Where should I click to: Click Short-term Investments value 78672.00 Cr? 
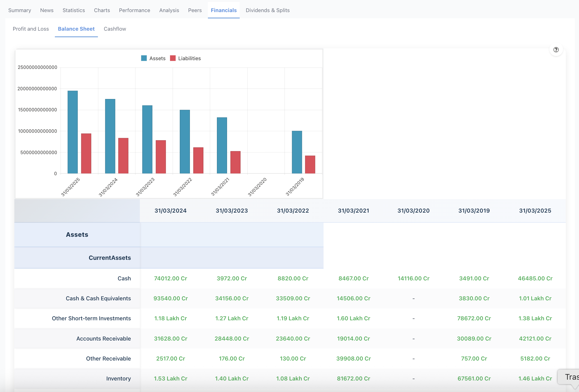[x=474, y=318]
